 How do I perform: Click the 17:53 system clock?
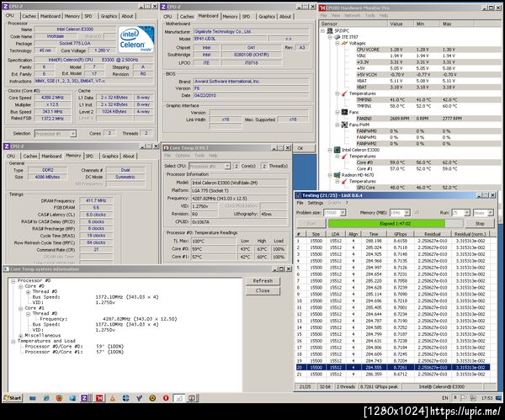click(486, 398)
